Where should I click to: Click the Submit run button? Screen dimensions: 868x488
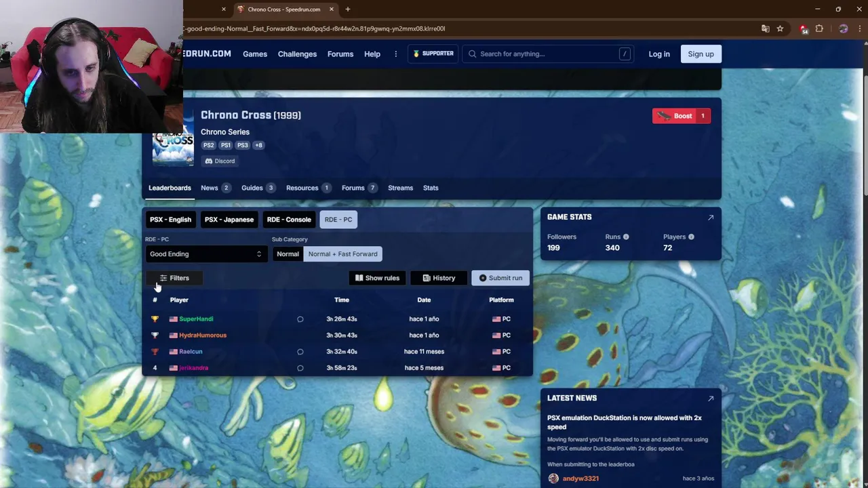500,278
